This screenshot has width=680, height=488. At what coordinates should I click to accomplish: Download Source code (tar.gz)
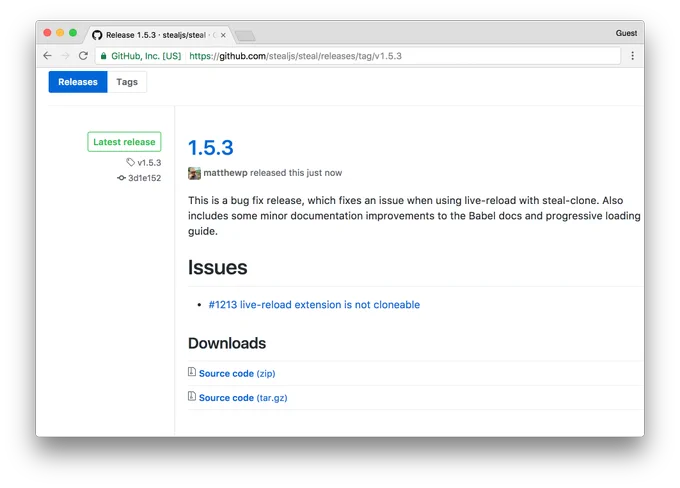243,398
